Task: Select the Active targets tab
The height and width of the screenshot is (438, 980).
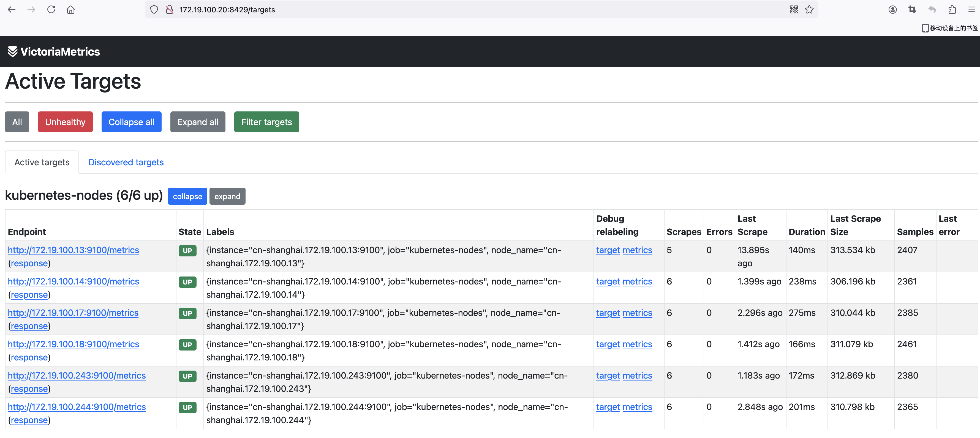Action: [42, 162]
